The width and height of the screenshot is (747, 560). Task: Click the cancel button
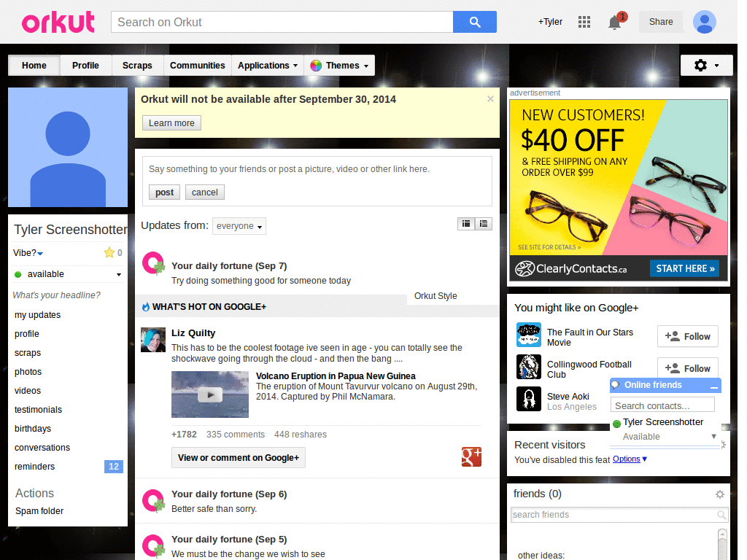(x=205, y=192)
